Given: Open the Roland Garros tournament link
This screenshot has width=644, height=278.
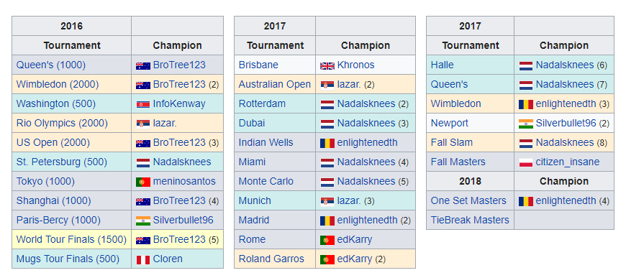Looking at the screenshot, I should pyautogui.click(x=271, y=259).
